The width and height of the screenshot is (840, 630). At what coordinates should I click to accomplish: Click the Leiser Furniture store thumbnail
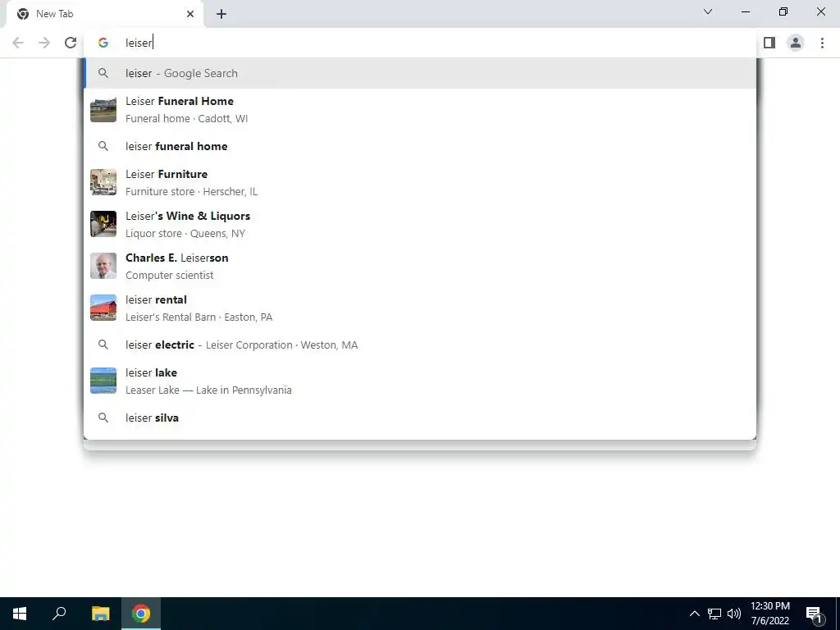tap(103, 182)
